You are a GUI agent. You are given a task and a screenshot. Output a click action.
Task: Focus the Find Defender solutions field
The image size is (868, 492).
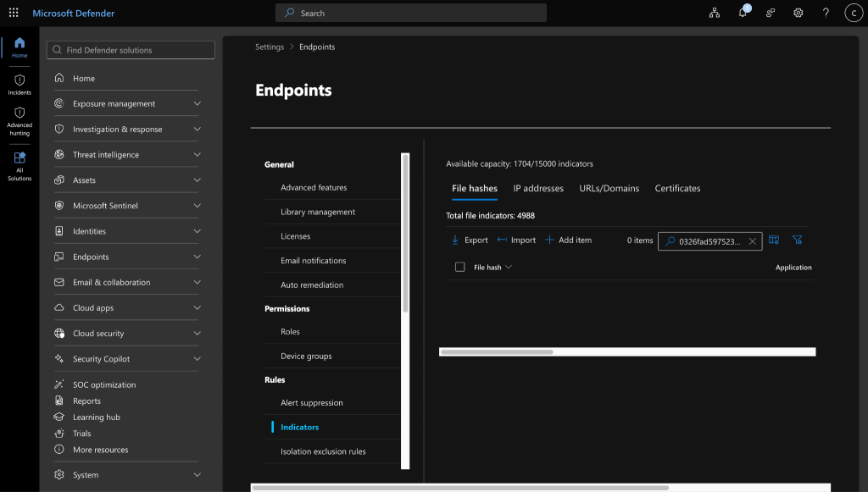coord(131,50)
